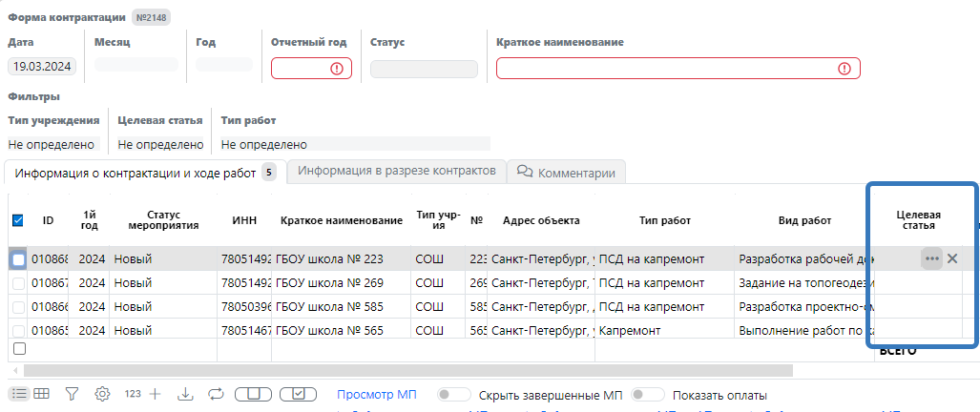Open the Тип учреждения filter dropdown

click(x=53, y=144)
